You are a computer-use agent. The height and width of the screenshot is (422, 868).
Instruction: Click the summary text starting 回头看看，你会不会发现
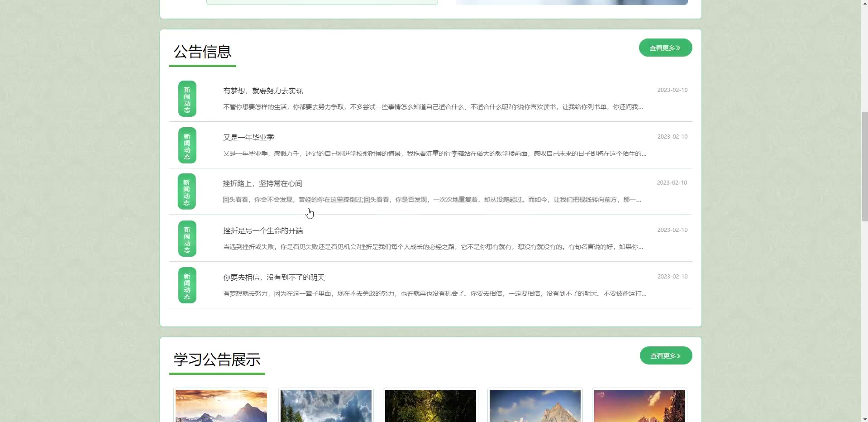click(432, 200)
